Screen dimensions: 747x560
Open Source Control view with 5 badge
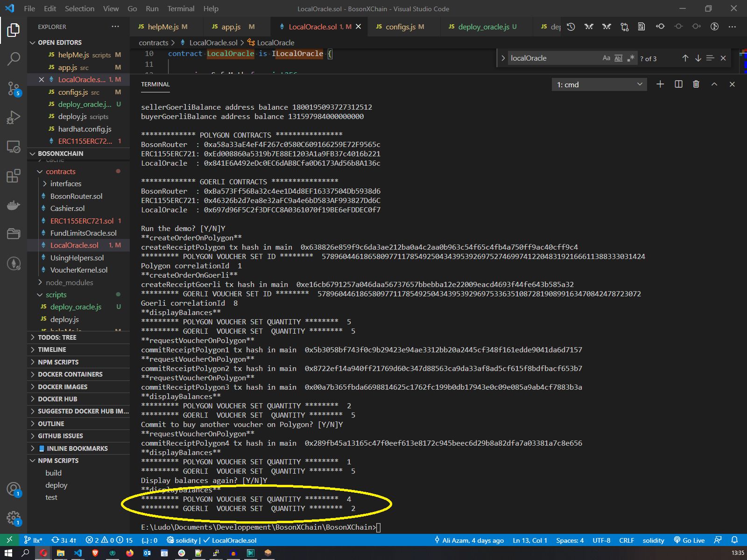[x=13, y=88]
